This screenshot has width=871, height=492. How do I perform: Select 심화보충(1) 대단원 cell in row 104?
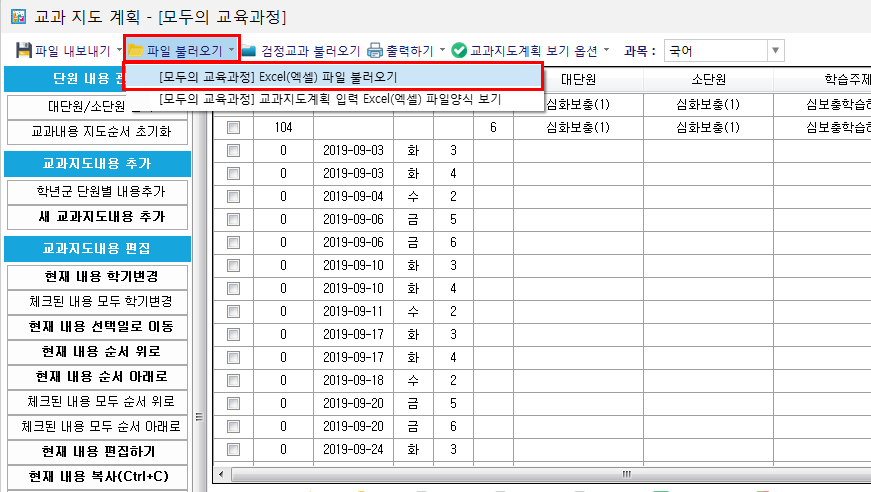tap(578, 128)
